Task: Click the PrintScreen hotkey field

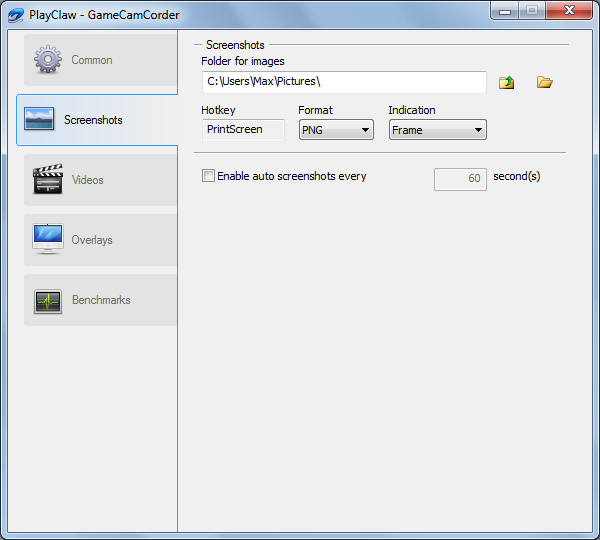Action: point(243,130)
